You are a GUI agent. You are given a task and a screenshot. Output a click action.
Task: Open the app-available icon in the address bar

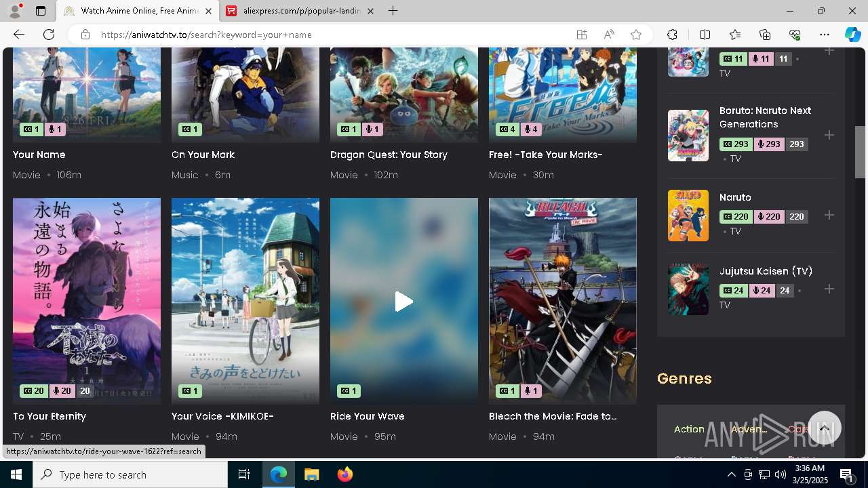pos(582,35)
